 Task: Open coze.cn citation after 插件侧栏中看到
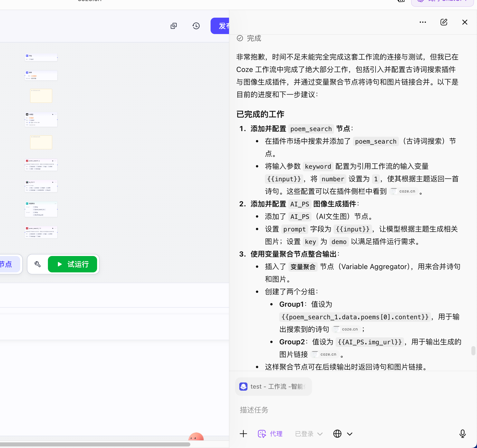pyautogui.click(x=404, y=191)
